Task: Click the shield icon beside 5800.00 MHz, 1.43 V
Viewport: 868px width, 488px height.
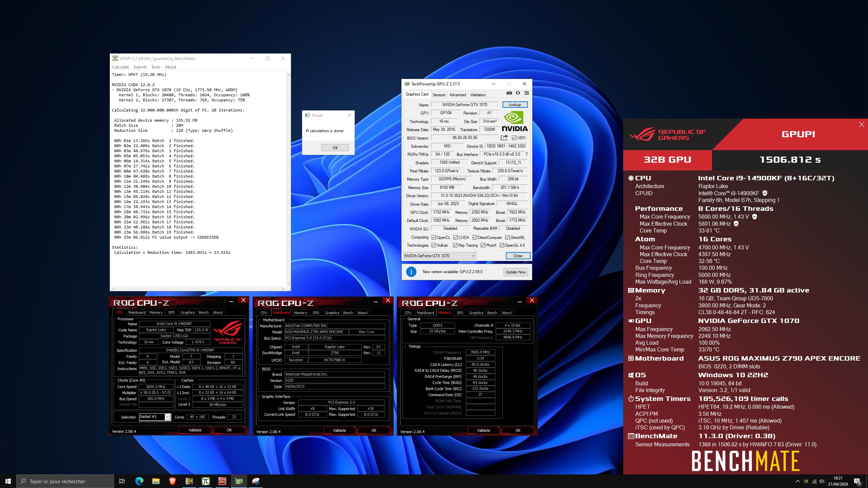Action: coord(754,217)
